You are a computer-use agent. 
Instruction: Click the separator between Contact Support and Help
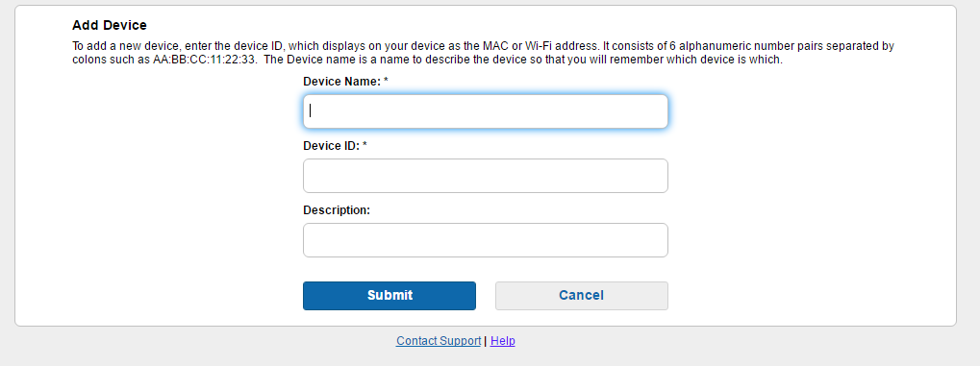click(486, 341)
